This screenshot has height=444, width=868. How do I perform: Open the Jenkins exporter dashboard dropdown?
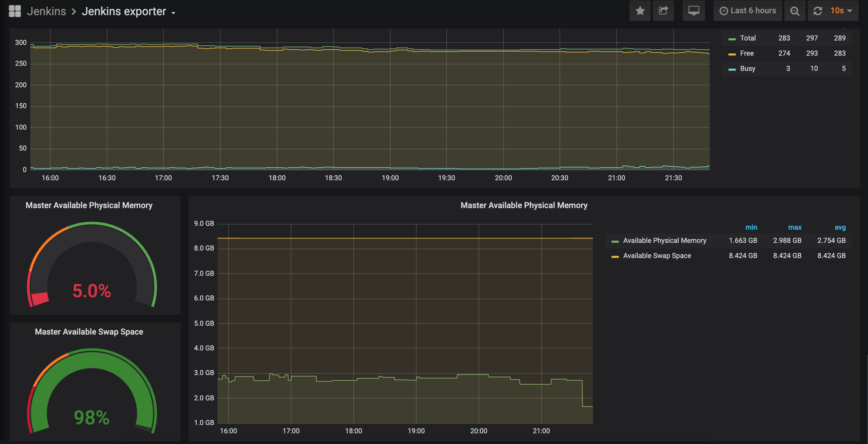coord(128,11)
